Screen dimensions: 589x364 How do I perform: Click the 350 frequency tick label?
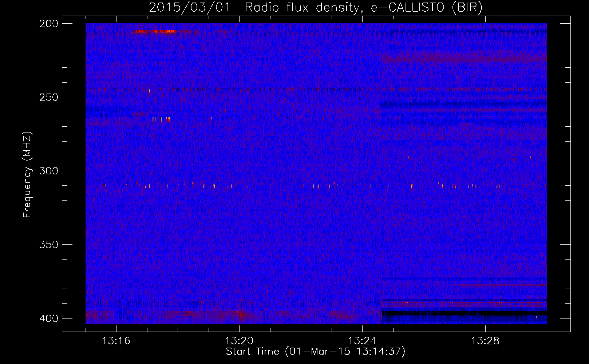click(48, 244)
